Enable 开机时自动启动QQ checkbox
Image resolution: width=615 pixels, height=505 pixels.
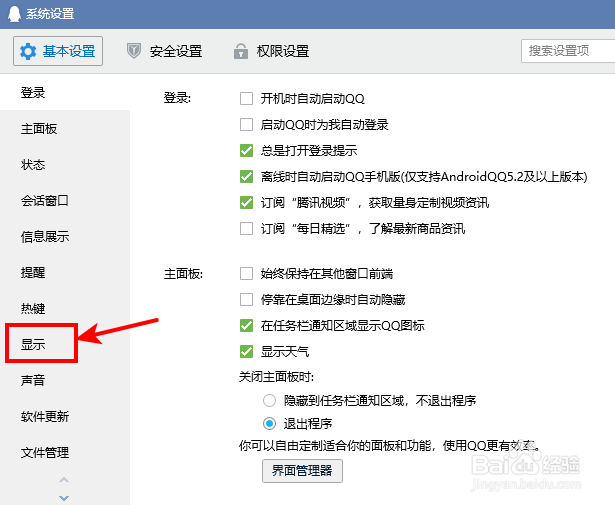click(x=246, y=98)
